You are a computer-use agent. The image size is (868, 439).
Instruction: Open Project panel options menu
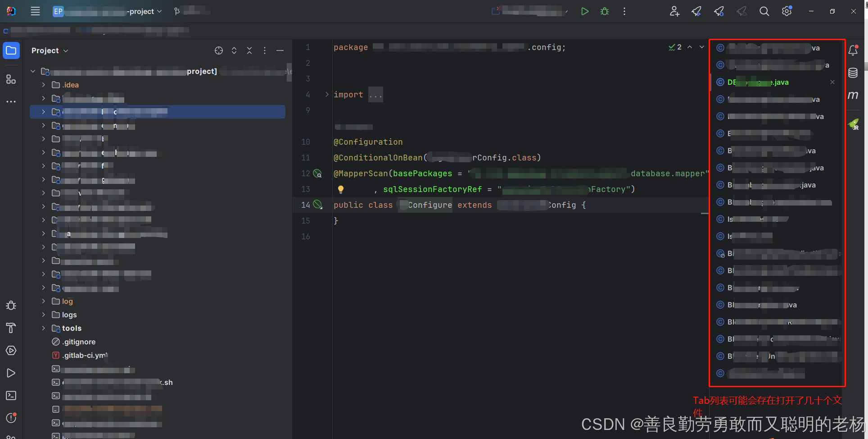[265, 50]
